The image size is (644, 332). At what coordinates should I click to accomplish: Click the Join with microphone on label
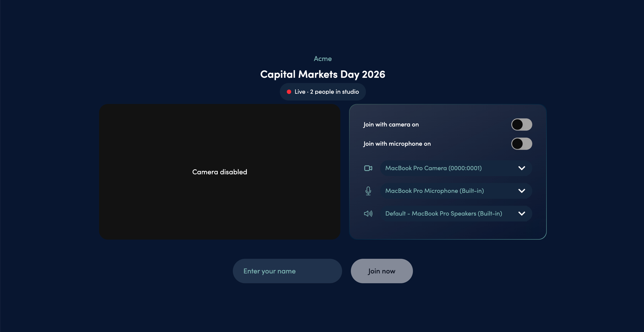point(397,144)
